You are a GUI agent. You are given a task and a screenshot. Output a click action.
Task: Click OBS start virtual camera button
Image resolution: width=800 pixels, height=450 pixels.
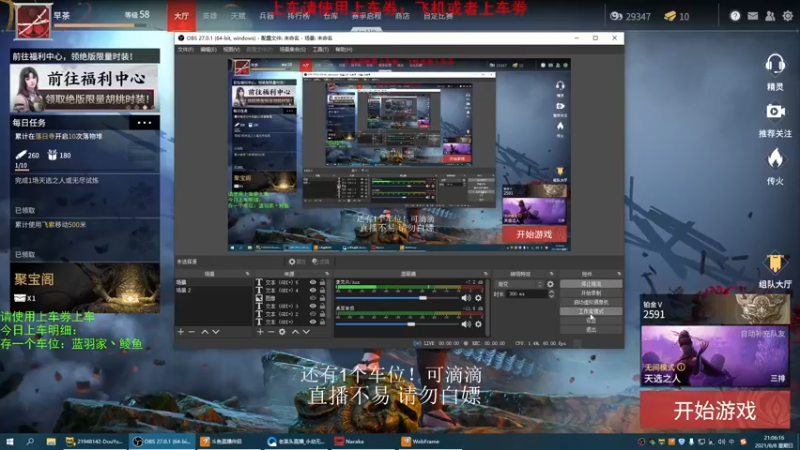[591, 302]
